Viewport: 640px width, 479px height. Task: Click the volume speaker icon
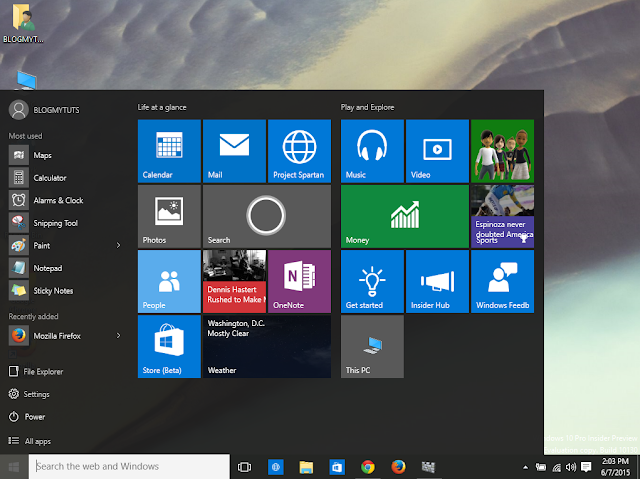(x=571, y=467)
